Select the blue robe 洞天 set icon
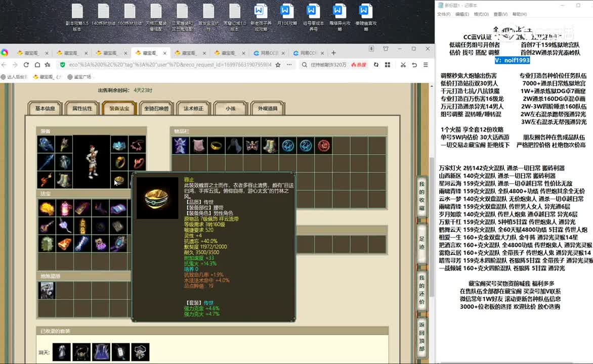The image size is (593, 364). pyautogui.click(x=101, y=352)
